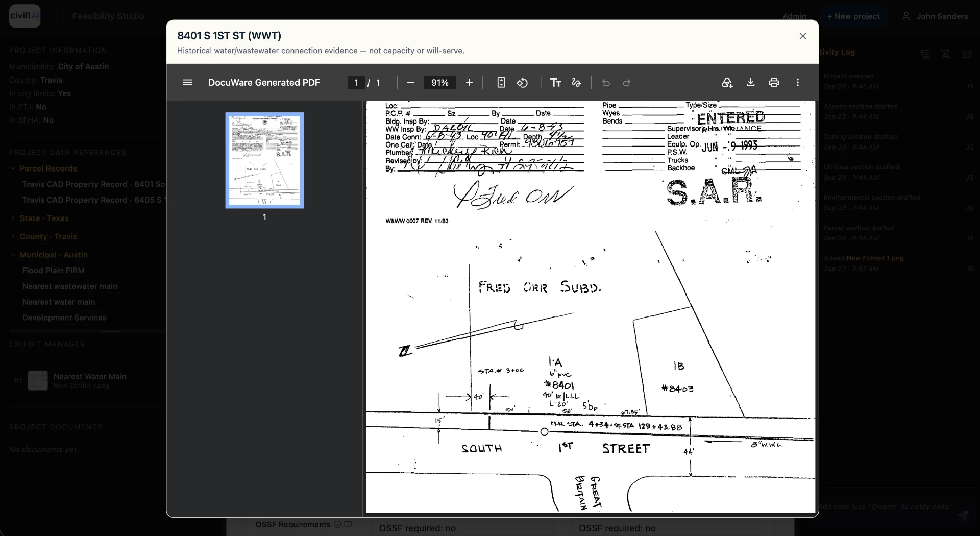The height and width of the screenshot is (536, 980).
Task: Click the first Activity Log header icon
Action: tap(925, 55)
